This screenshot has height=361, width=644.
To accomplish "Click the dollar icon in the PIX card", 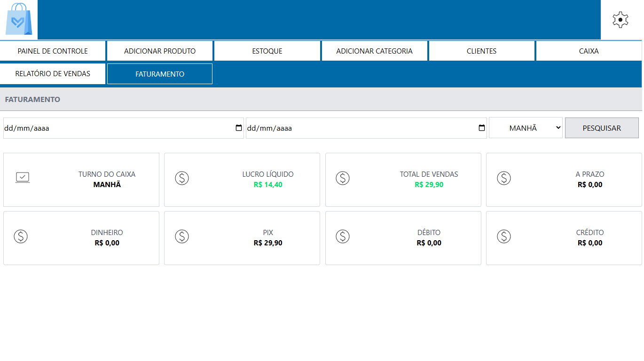I will [x=182, y=236].
